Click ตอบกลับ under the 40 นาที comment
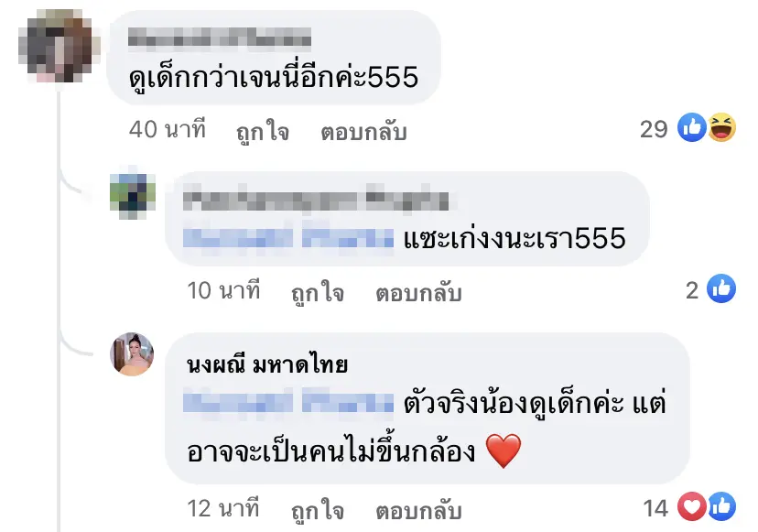Screen dimensions: 758x532 [x=363, y=132]
